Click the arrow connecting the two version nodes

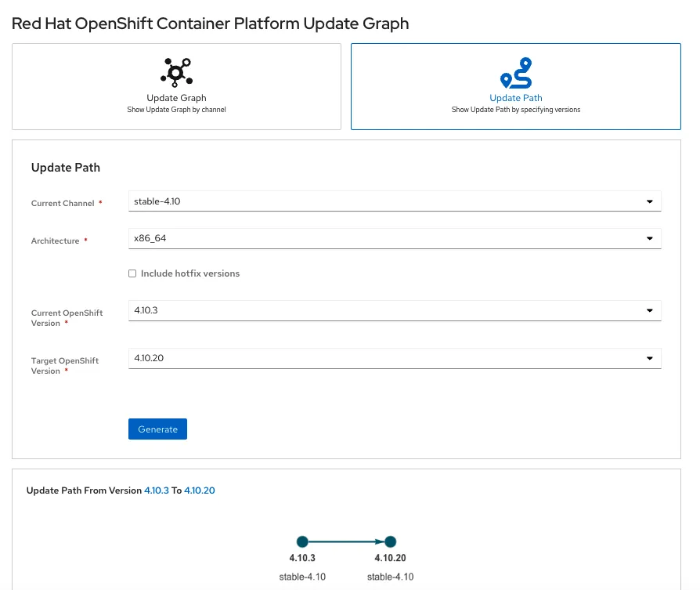346,541
